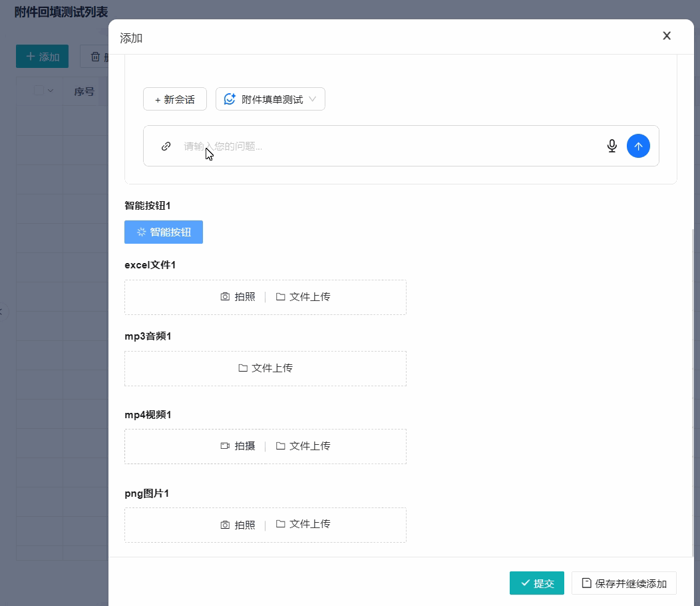Screen dimensions: 700x606
Task: Click the question input text field
Action: click(386, 147)
